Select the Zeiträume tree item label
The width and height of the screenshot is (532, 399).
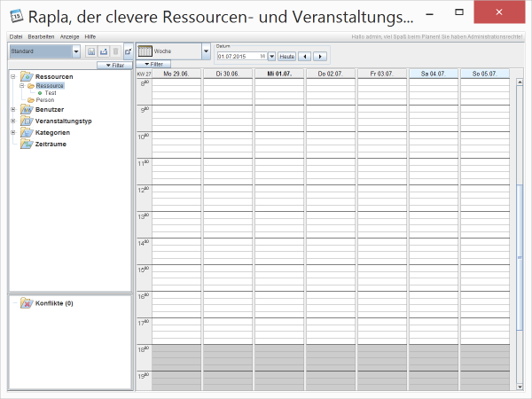[51, 145]
